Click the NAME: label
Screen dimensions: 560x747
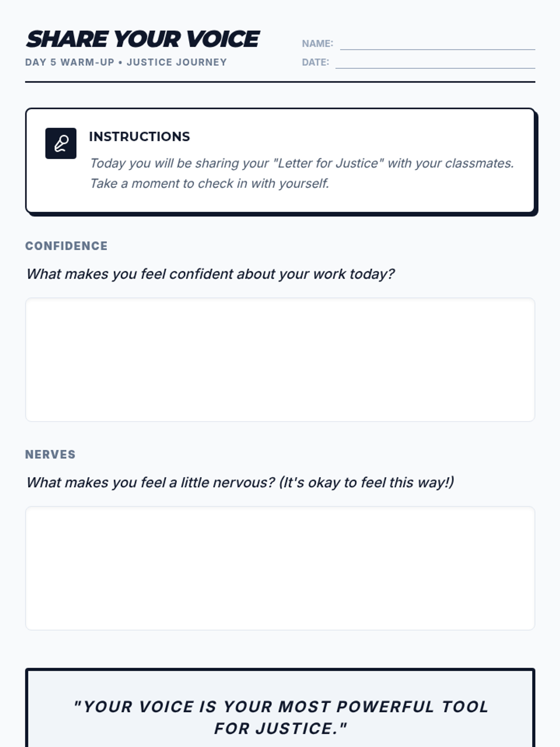click(x=317, y=43)
